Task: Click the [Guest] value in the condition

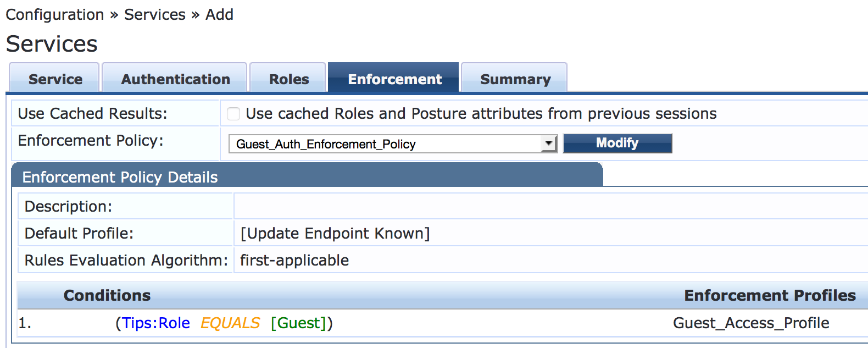Action: tap(299, 323)
